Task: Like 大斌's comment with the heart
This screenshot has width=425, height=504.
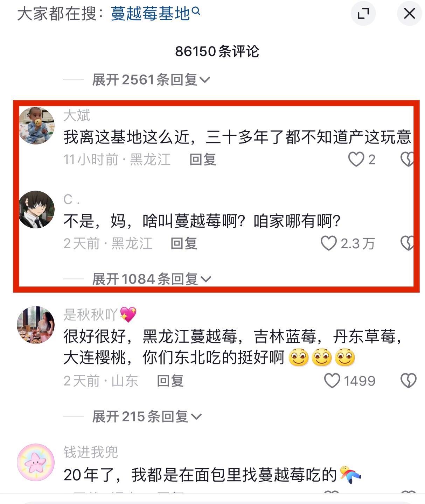Action: click(356, 159)
